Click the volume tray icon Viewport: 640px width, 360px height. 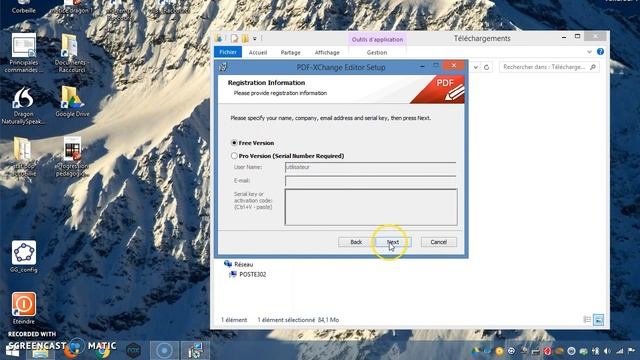pos(607,351)
